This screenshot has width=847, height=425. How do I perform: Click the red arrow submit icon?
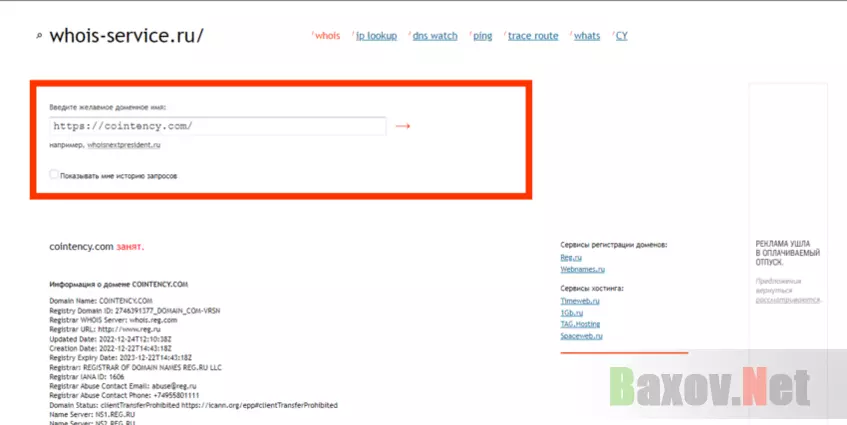[x=403, y=126]
